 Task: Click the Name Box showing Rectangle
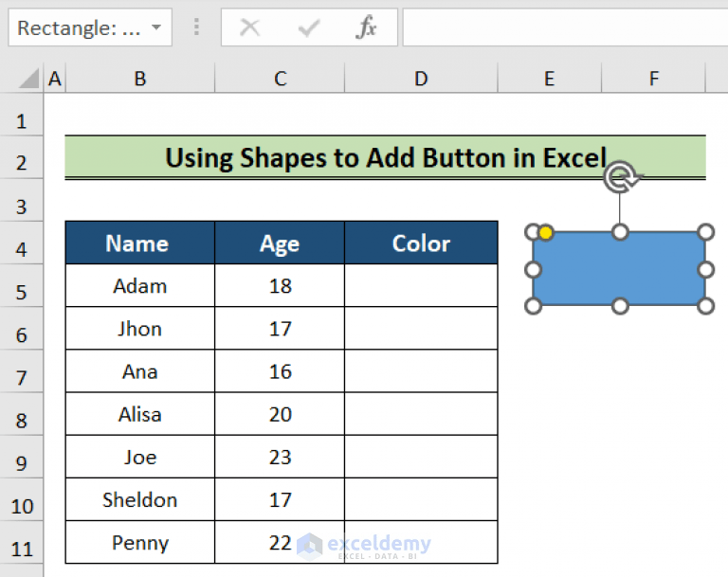[x=90, y=27]
